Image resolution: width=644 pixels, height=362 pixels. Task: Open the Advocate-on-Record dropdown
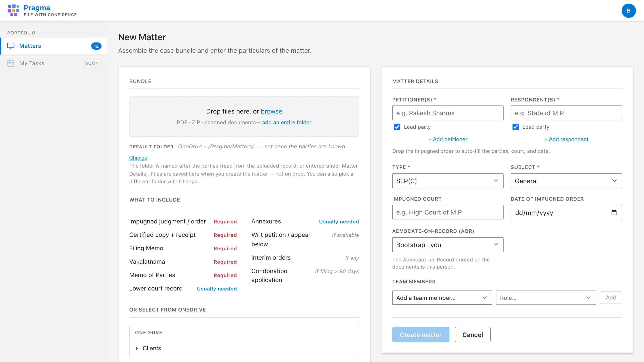click(x=447, y=245)
